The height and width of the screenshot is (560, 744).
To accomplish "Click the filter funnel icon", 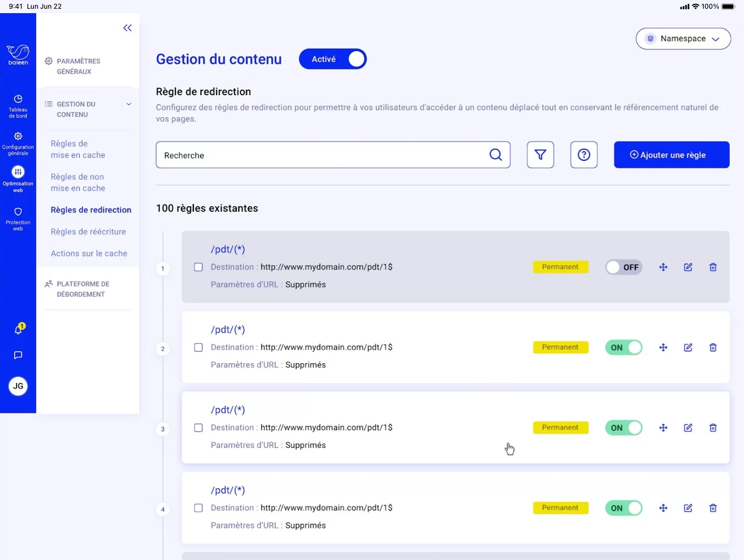I will point(540,155).
